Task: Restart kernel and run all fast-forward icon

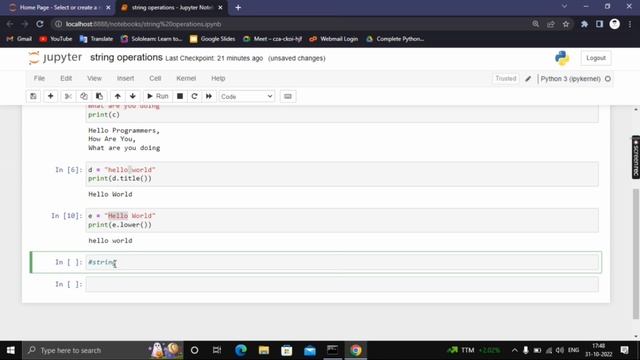Action: (209, 96)
